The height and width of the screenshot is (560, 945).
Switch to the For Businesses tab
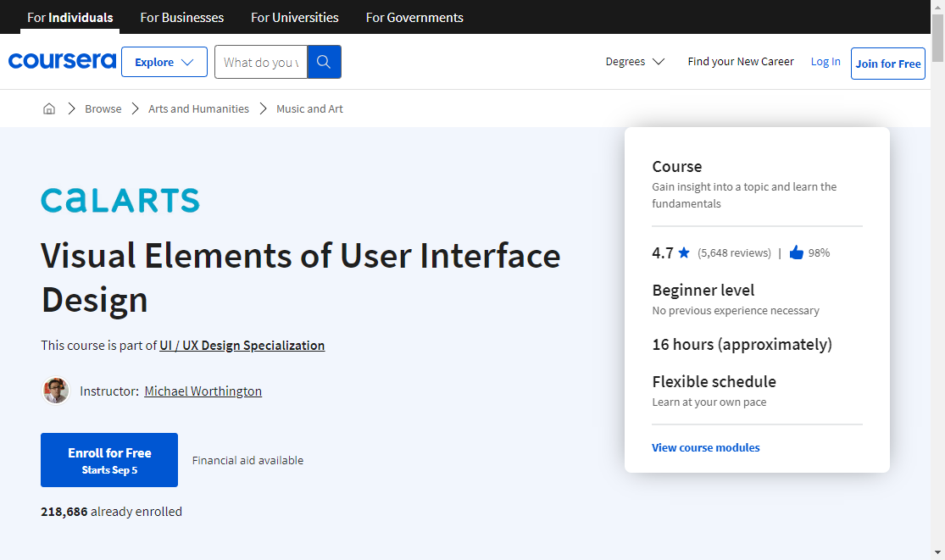182,17
